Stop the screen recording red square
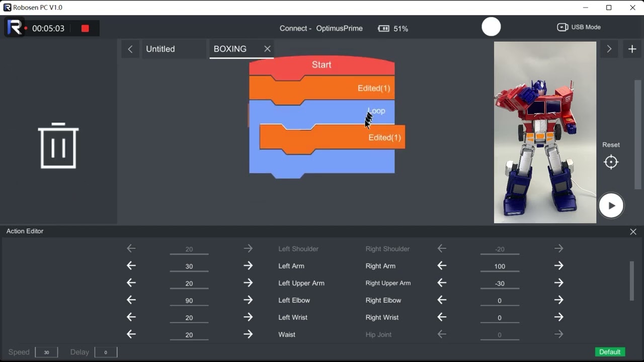This screenshot has width=644, height=362. pos(85,28)
